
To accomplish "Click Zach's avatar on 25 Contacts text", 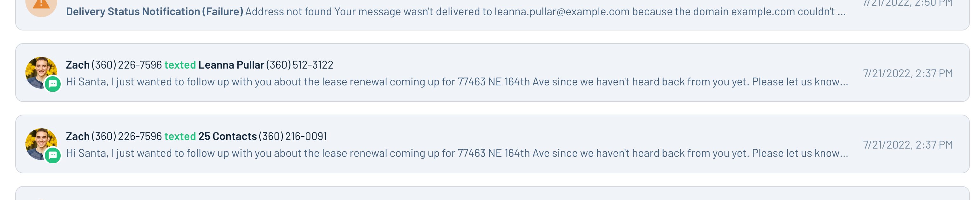I will coord(41,144).
